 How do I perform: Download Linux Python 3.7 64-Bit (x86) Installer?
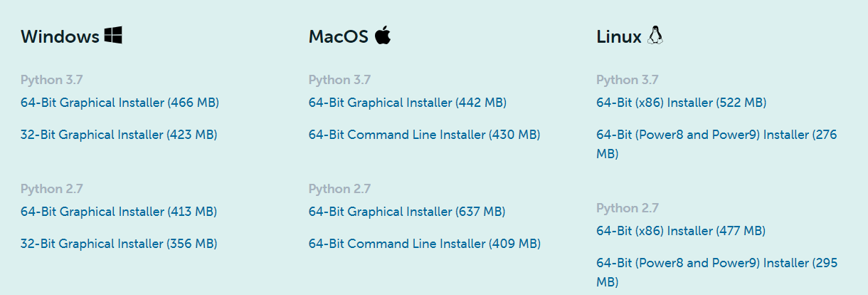[682, 103]
